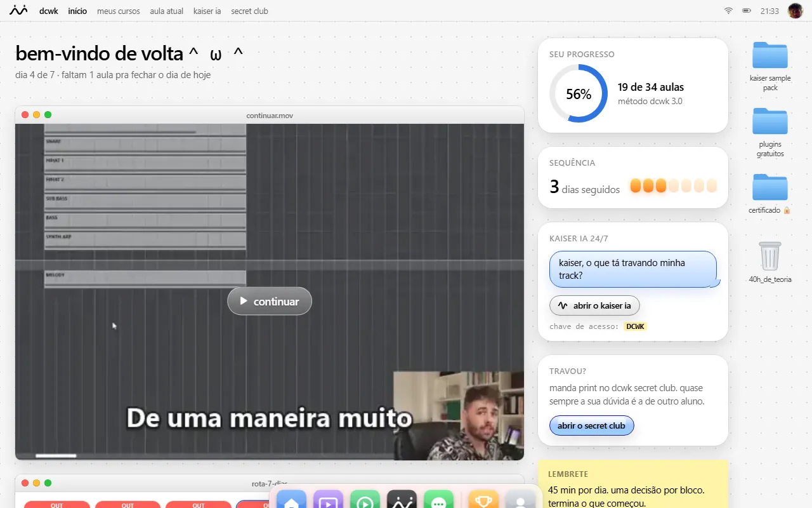The image size is (812, 508).
Task: Open secret club from the top bar
Action: tap(249, 11)
